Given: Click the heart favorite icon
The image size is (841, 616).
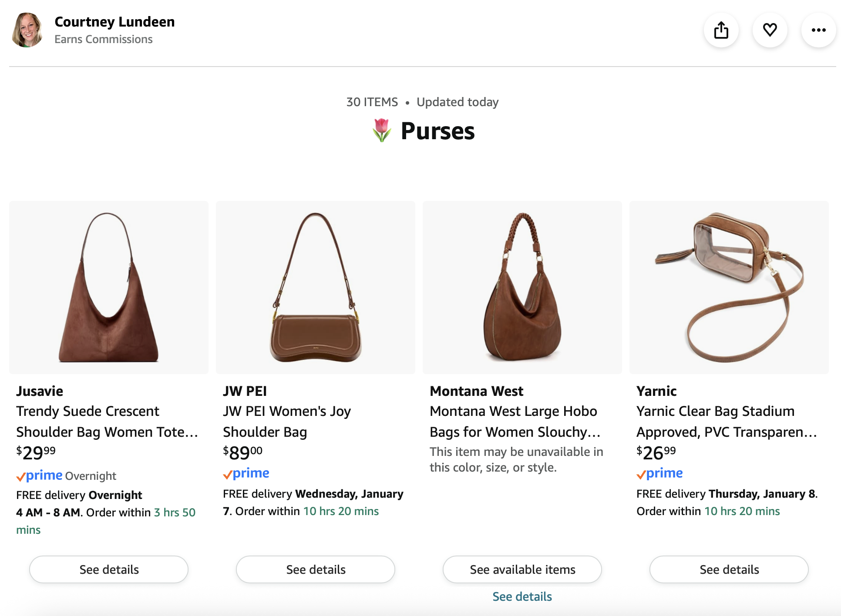Looking at the screenshot, I should (x=770, y=30).
